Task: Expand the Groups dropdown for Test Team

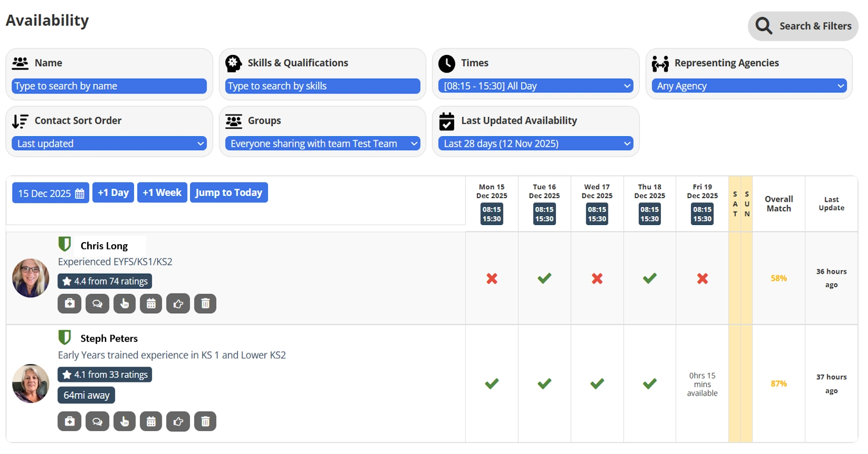Action: coord(323,144)
